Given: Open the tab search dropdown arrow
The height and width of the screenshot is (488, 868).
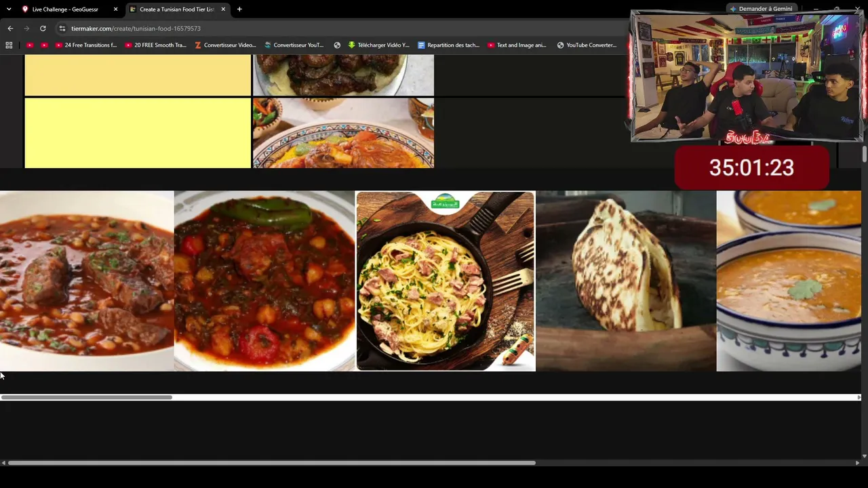Looking at the screenshot, I should [x=9, y=9].
